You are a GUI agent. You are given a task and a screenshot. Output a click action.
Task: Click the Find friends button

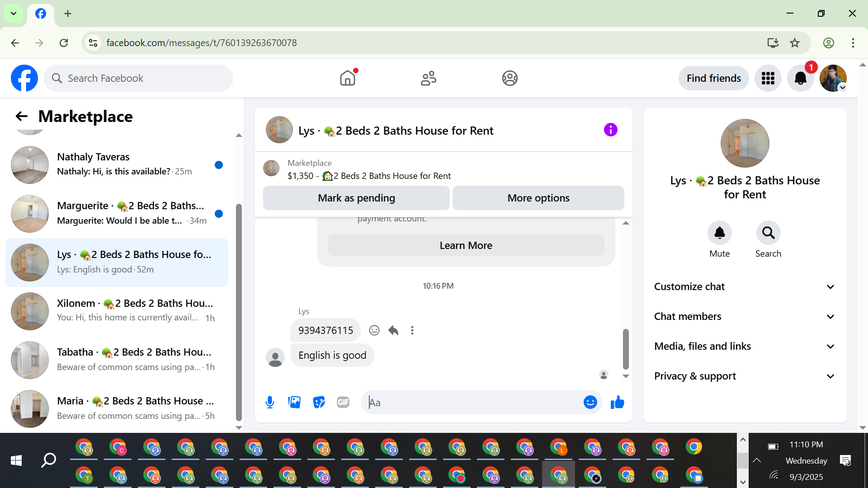coord(714,78)
